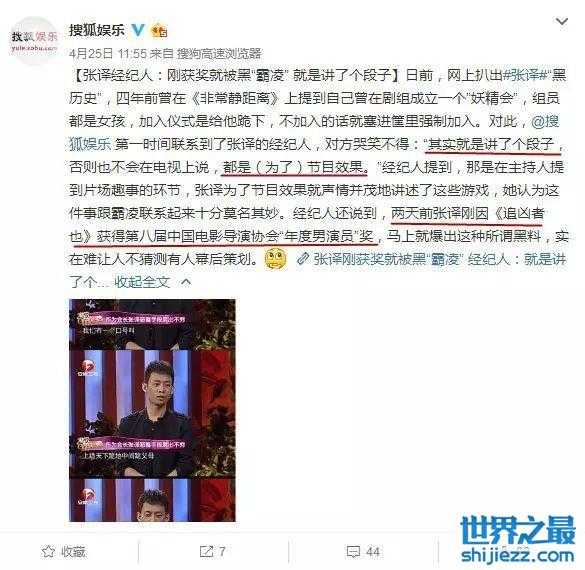Open the bottom cropped screenshot thumbnail
585x570 pixels.
(x=152, y=500)
